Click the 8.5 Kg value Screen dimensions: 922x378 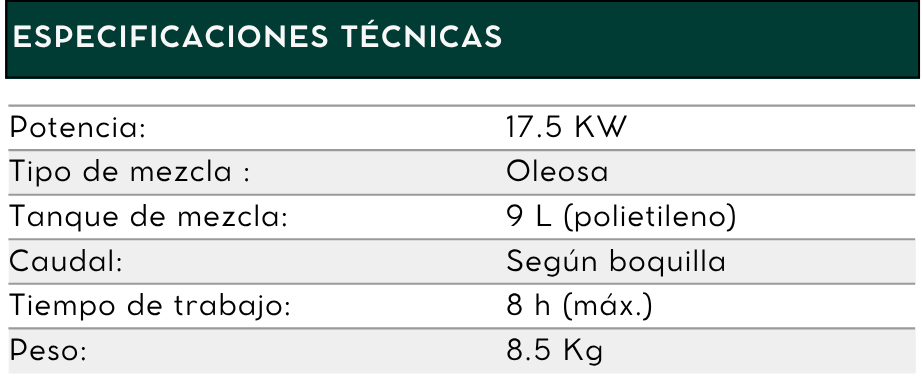tap(555, 351)
